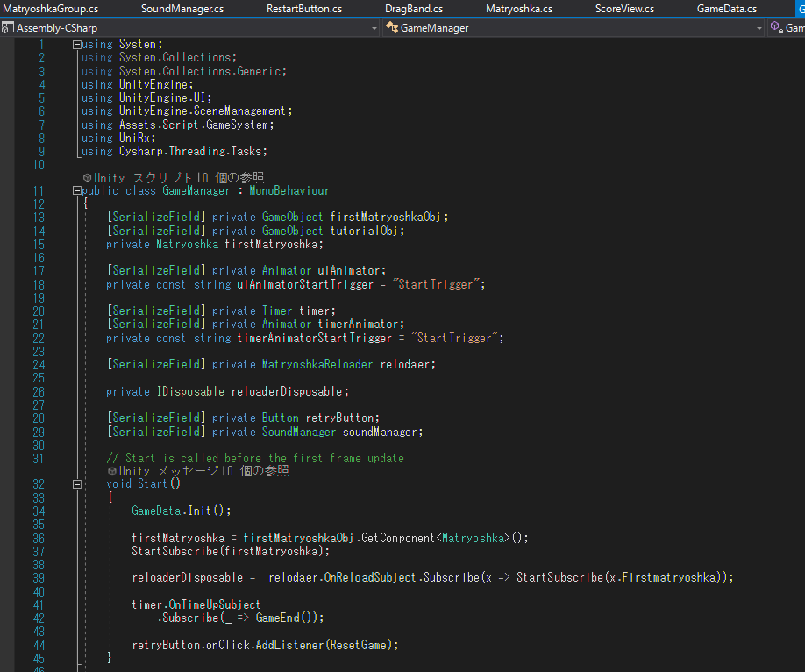Switch to the RestartButton.cs tab
Viewport: 805px width, 672px height.
point(304,9)
